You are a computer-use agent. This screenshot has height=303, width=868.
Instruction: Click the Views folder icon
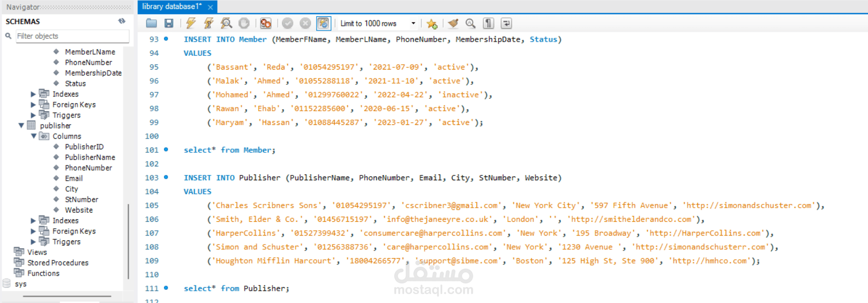point(19,252)
